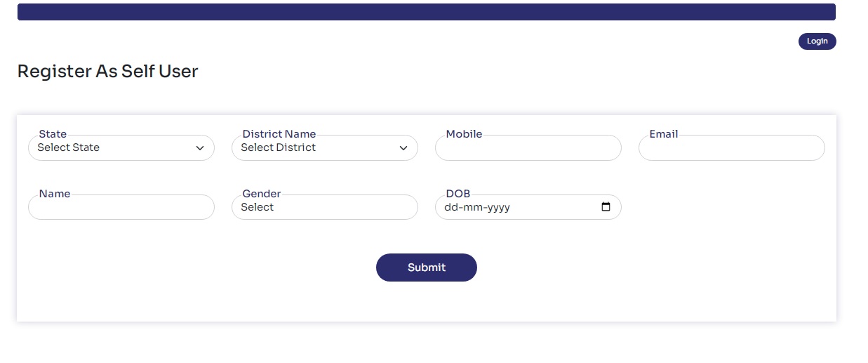Focus the Mobile number input field
This screenshot has height=363, width=868.
click(x=528, y=149)
